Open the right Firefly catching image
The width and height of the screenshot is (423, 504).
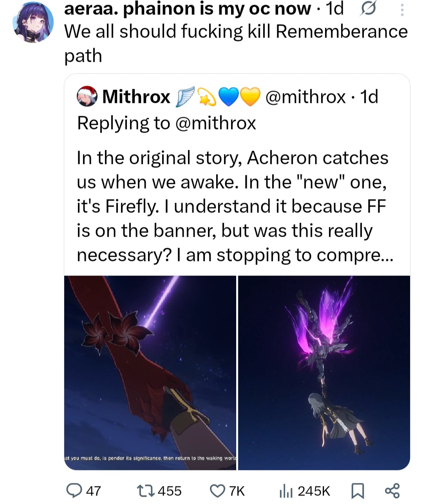click(324, 373)
